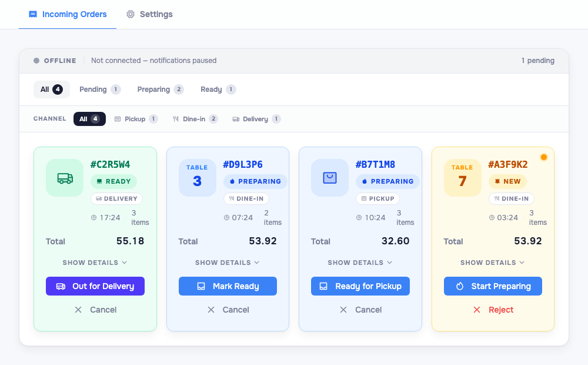Filter channel by Delivery
The width and height of the screenshot is (588, 365).
pos(256,119)
